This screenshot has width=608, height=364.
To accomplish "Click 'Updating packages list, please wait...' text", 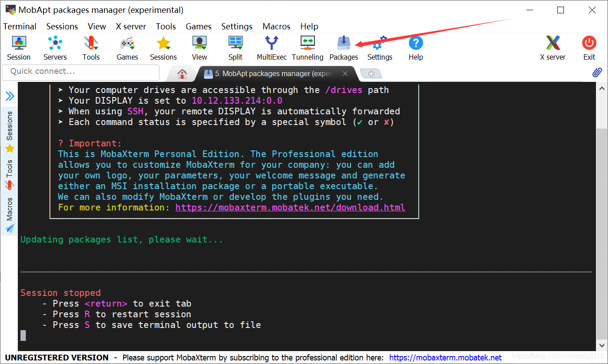I will click(122, 239).
